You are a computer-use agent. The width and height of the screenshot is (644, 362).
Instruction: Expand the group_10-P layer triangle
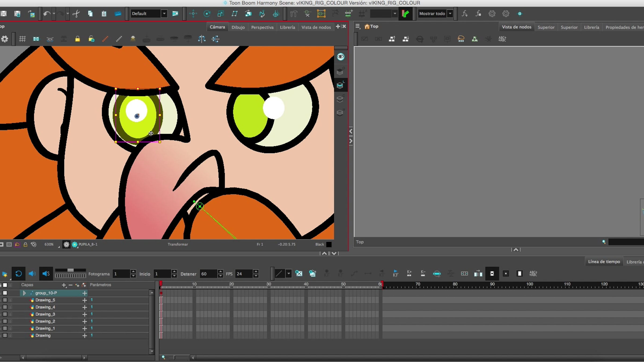tap(24, 293)
